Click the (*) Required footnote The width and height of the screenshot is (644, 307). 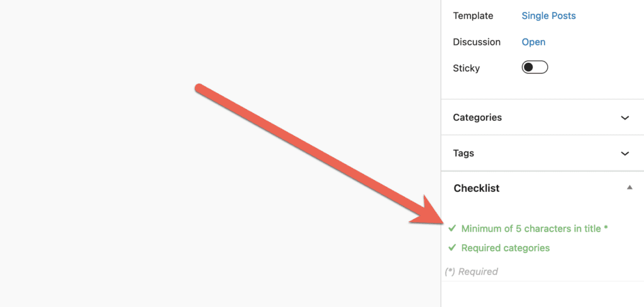tap(471, 272)
